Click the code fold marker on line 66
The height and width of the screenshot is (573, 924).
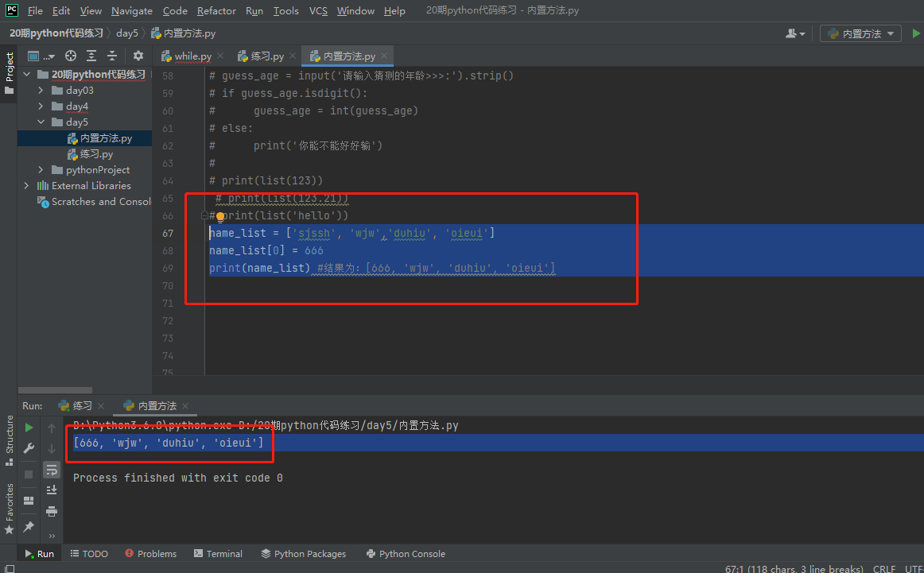[204, 215]
